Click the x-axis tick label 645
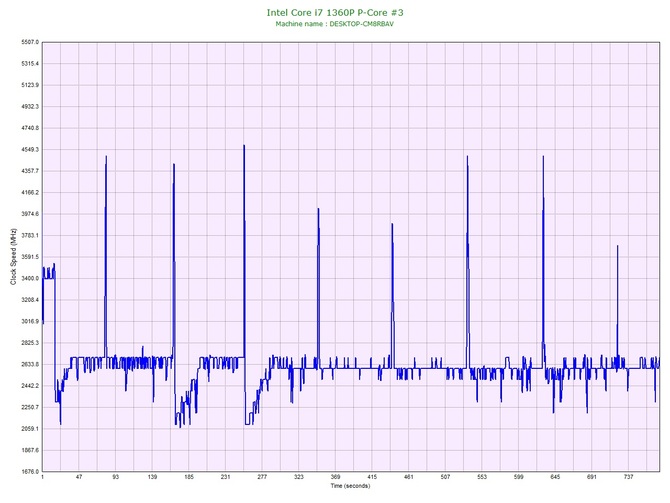This screenshot has width=670, height=503. tap(555, 477)
